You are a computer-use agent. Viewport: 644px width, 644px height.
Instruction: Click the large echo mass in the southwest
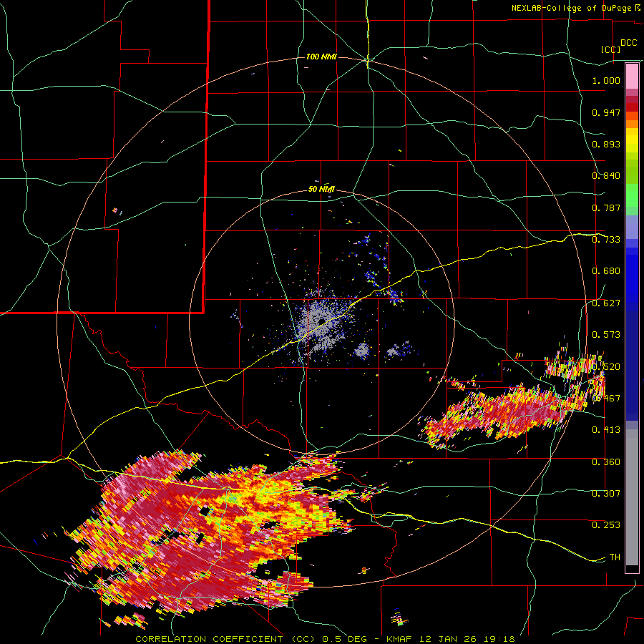[x=205, y=534]
